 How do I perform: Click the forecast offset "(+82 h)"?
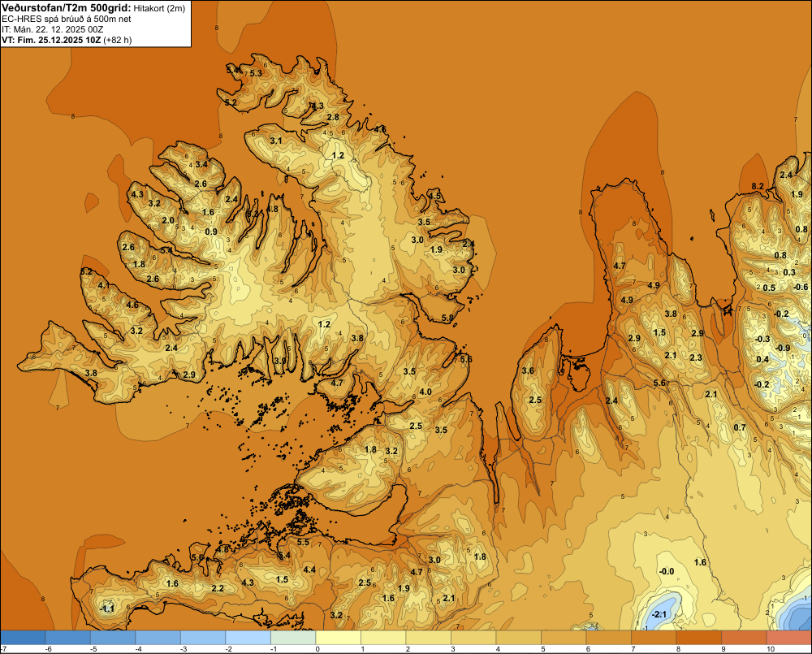pos(118,40)
